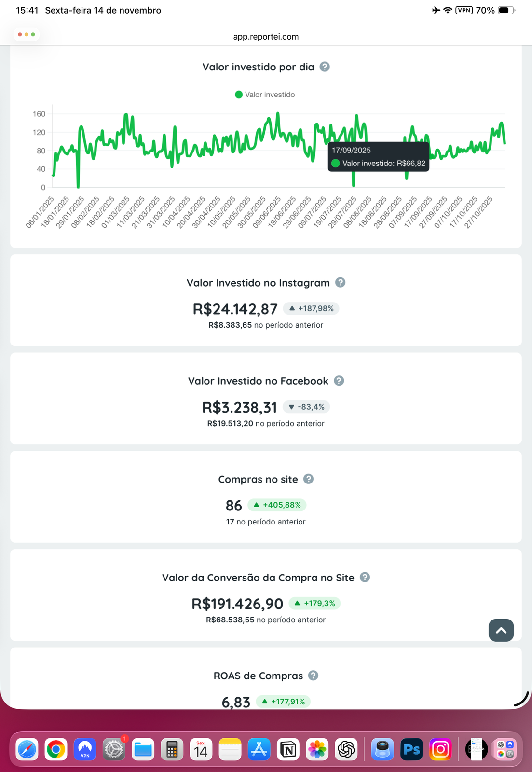Click the 17/09/2025 chart tooltip
Image resolution: width=532 pixels, height=772 pixels.
click(x=379, y=157)
